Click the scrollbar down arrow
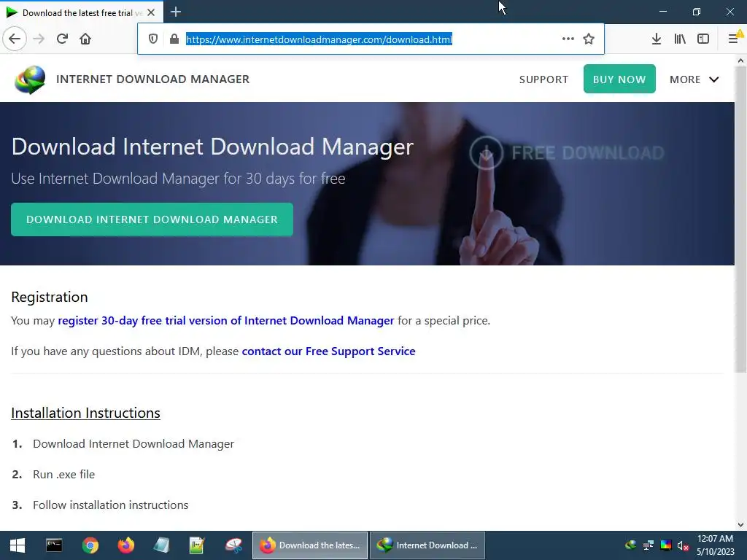The height and width of the screenshot is (560, 747). pos(740,525)
